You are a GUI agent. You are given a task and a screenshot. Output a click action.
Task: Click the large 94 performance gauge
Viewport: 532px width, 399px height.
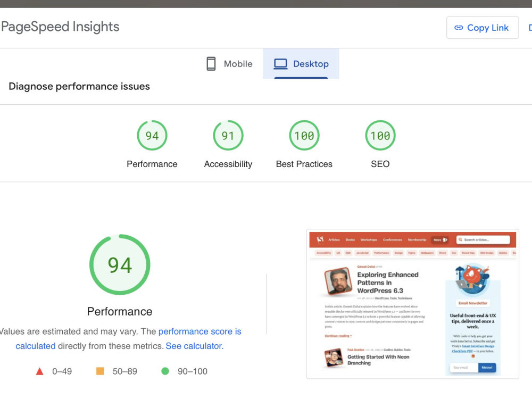pyautogui.click(x=120, y=264)
